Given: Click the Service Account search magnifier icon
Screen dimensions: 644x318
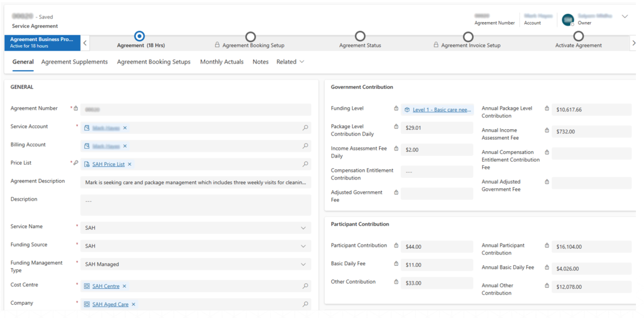Looking at the screenshot, I should [305, 128].
